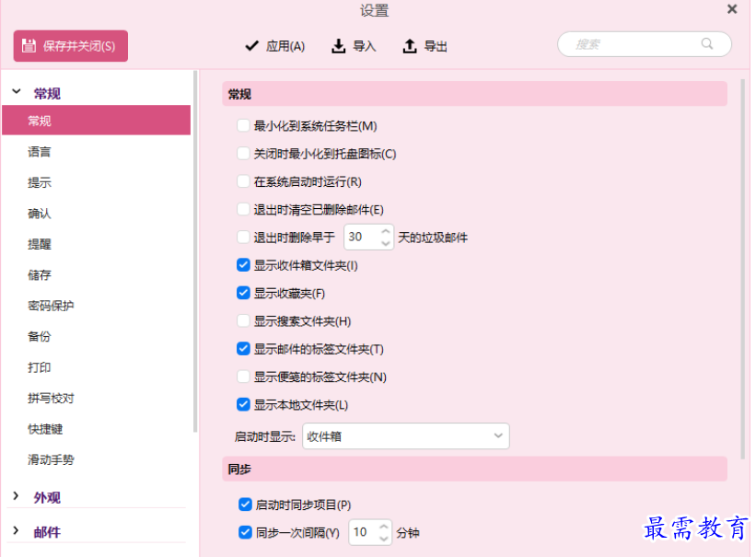Click the checkmark icon next to 应用(A)
Image resolution: width=756 pixels, height=557 pixels.
(251, 46)
